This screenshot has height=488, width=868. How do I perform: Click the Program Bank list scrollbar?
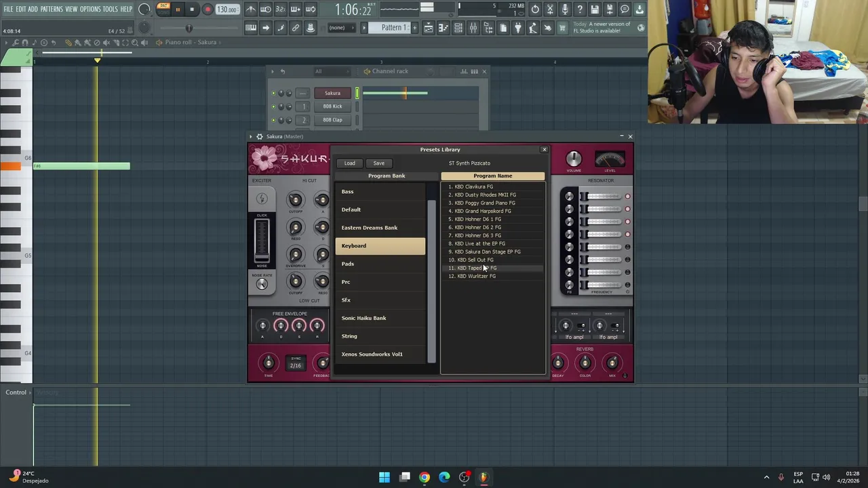coord(432,282)
